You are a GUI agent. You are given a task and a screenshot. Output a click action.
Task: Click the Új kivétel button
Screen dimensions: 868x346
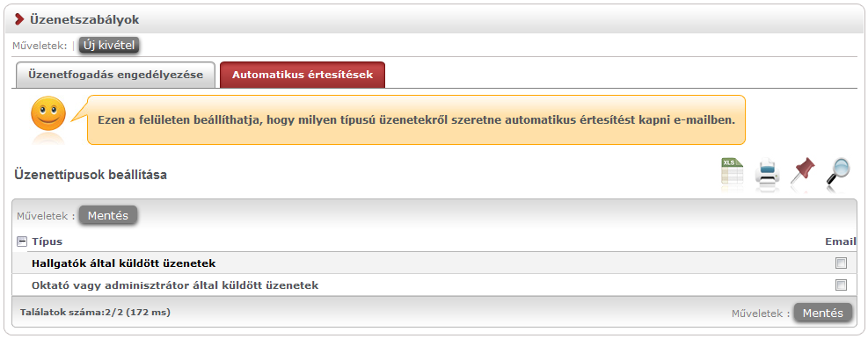tap(108, 46)
